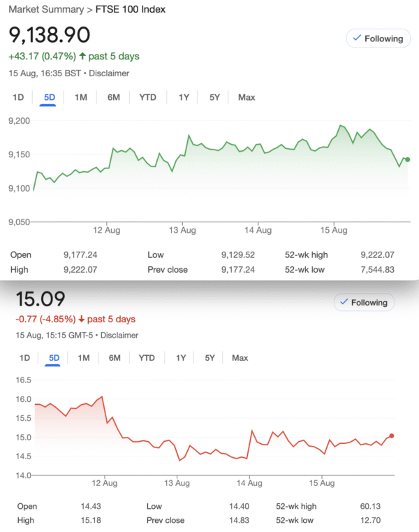
Task: Click the 15.09 price value
Action: tap(41, 299)
